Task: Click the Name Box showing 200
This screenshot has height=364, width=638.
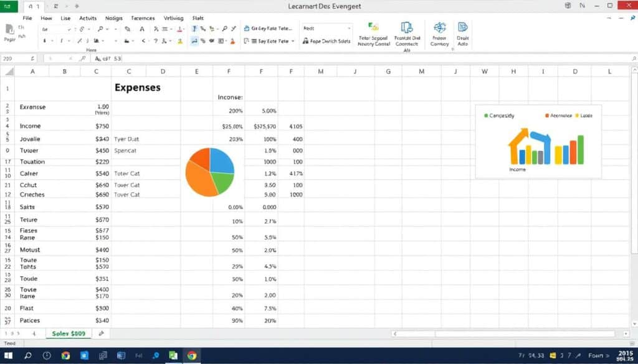Action: [18, 58]
